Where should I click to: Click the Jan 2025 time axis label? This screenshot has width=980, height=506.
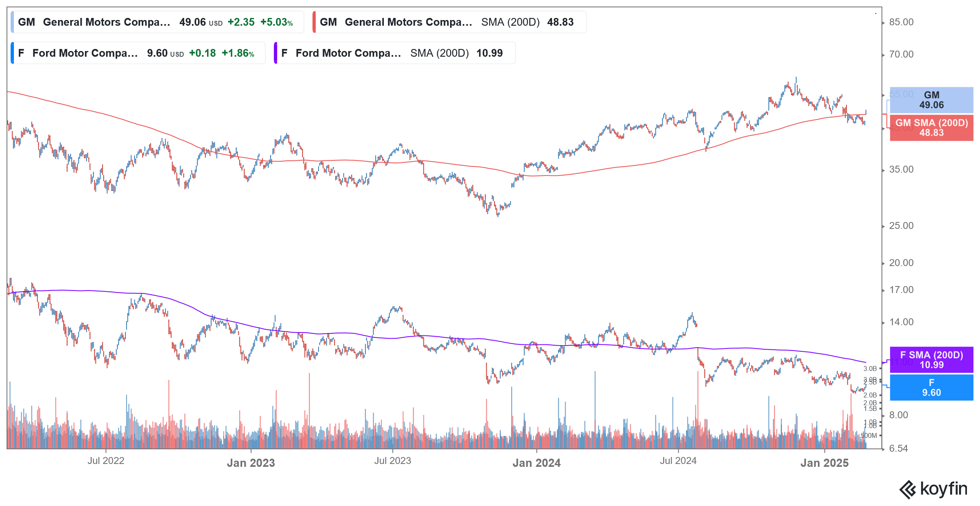(x=824, y=463)
